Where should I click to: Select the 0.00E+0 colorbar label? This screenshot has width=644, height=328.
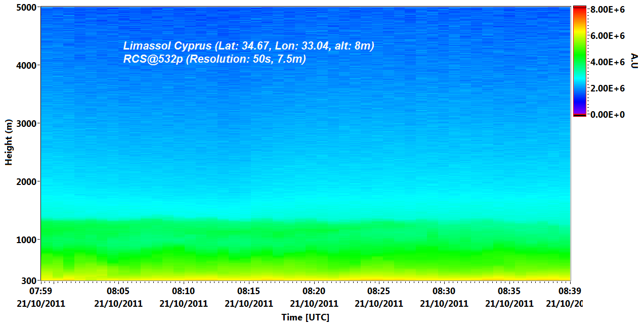pyautogui.click(x=607, y=115)
